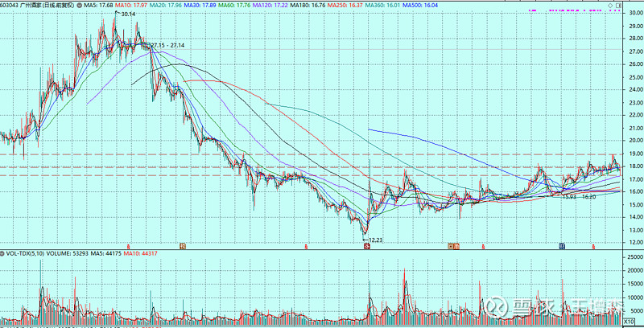This screenshot has width=644, height=328.
Task: Click the red event marker near 12.23 low
Action: point(366,246)
